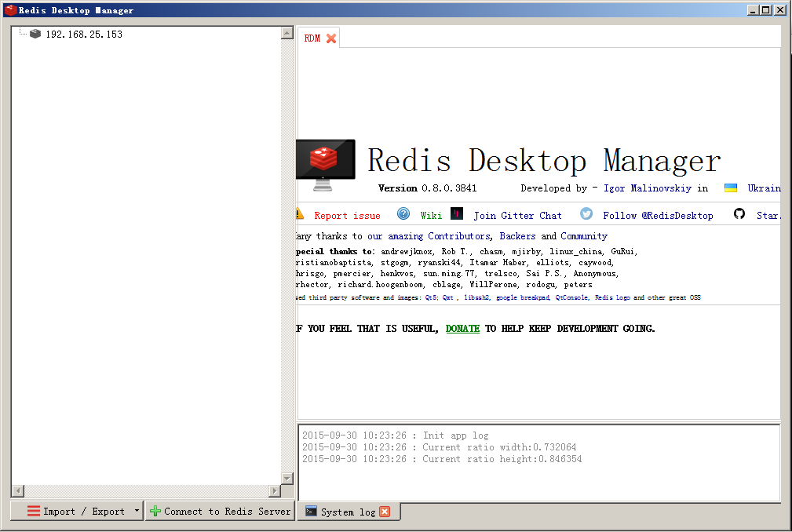Screen dimensions: 792x532
Task: Open the Wiki link
Action: coord(431,216)
